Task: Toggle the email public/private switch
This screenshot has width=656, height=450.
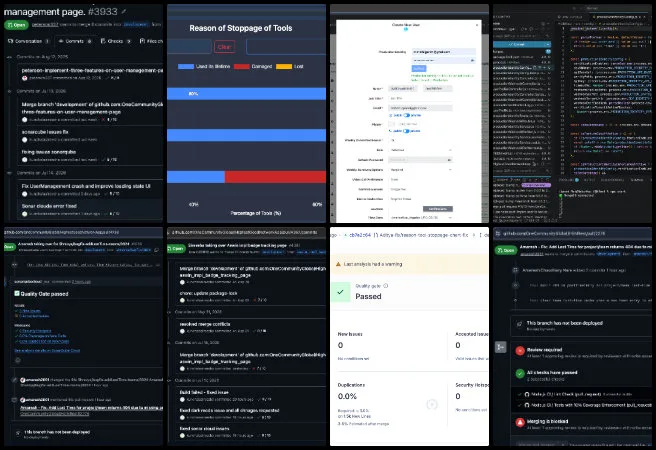Action: click(406, 115)
